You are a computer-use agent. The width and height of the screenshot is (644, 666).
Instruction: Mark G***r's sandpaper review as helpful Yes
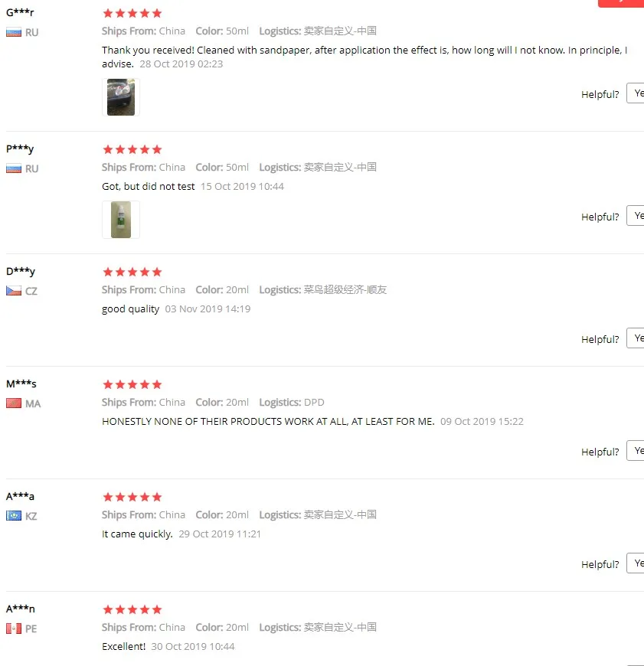pos(636,93)
